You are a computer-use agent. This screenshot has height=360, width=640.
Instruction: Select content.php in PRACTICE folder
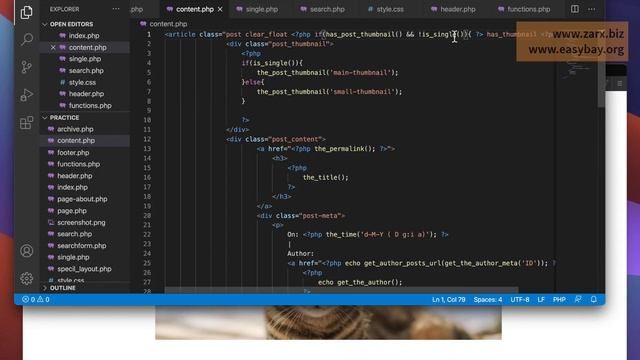click(76, 140)
